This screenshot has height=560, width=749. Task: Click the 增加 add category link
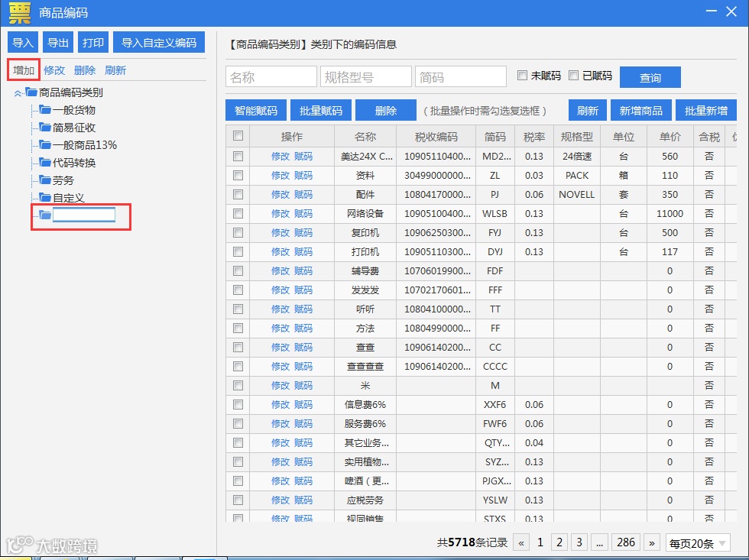(x=24, y=70)
